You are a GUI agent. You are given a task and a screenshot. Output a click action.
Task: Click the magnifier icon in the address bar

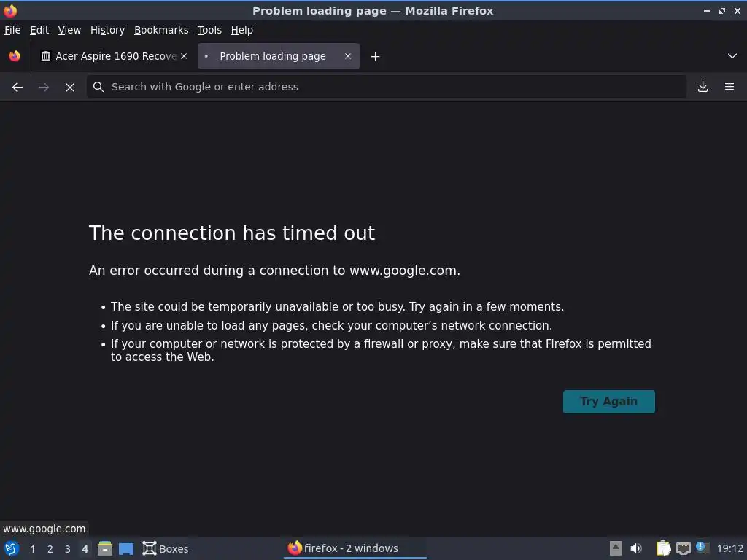pos(98,87)
